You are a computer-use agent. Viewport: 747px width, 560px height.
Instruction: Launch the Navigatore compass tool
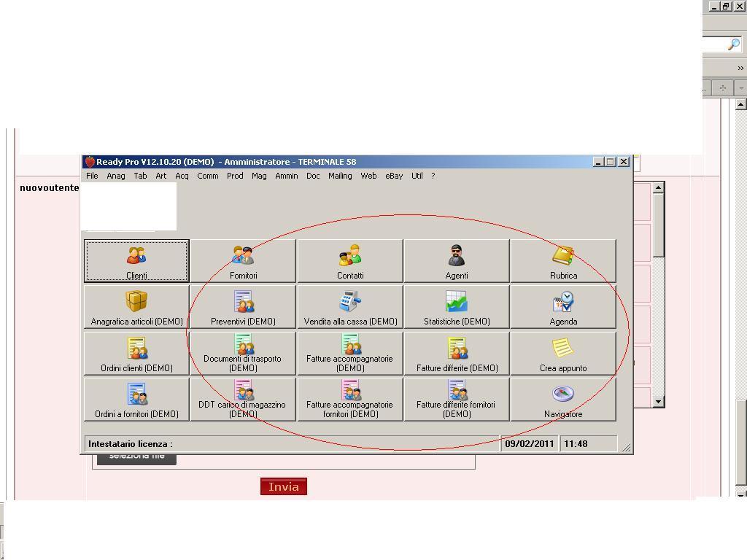point(563,400)
